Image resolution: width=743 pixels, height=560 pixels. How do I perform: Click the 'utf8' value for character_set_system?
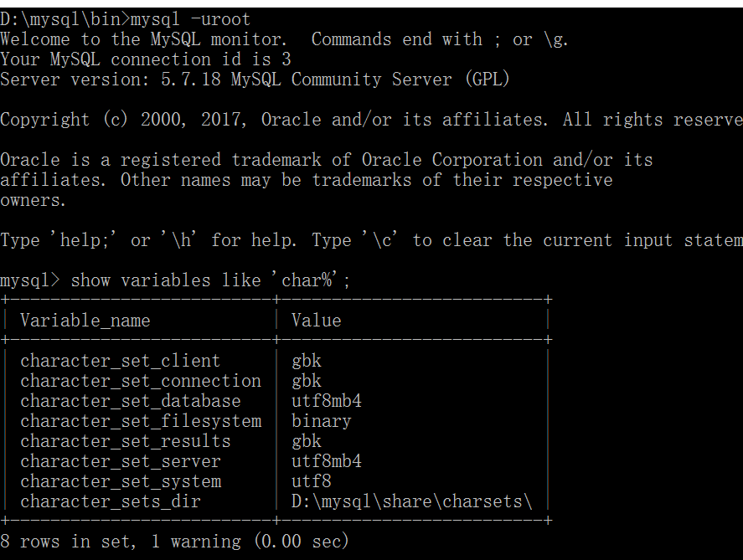312,481
